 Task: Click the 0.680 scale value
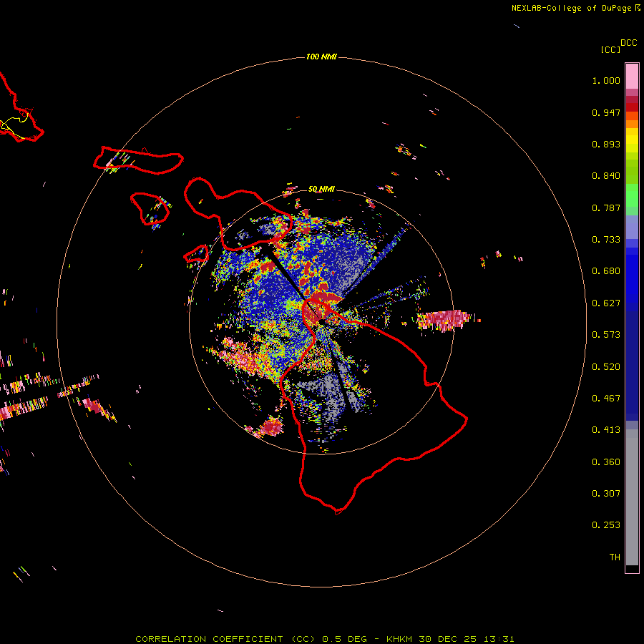(x=606, y=271)
